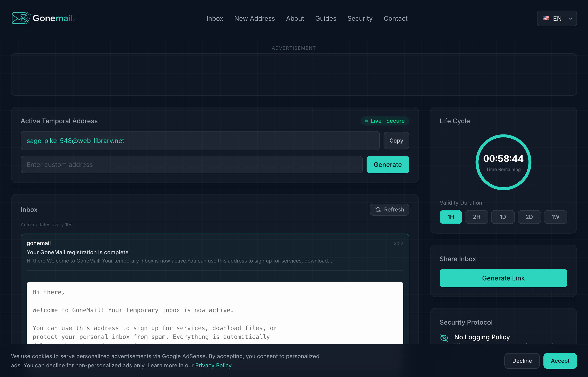Open the Privacy Policy link
This screenshot has height=377, width=588.
coord(213,366)
